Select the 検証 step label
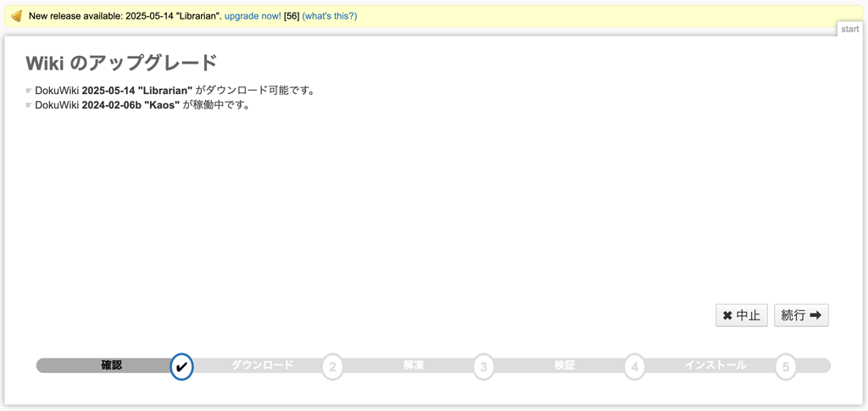This screenshot has height=411, width=868. [x=565, y=365]
